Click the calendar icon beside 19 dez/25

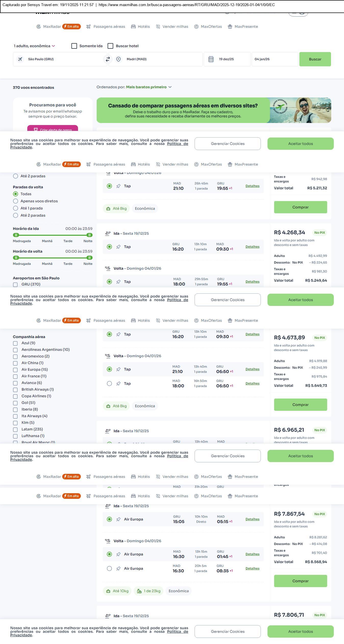(x=211, y=59)
